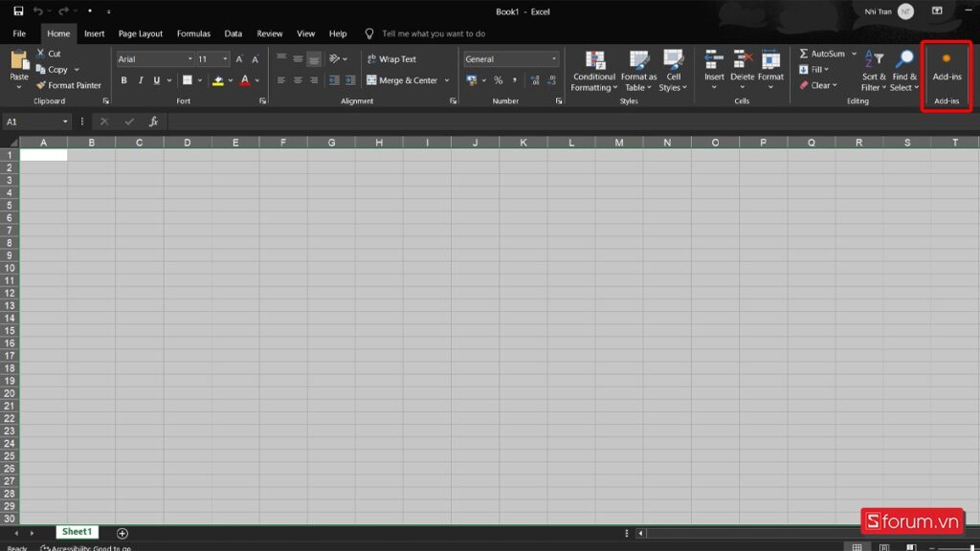Select the Sheet1 worksheet tab

[77, 532]
